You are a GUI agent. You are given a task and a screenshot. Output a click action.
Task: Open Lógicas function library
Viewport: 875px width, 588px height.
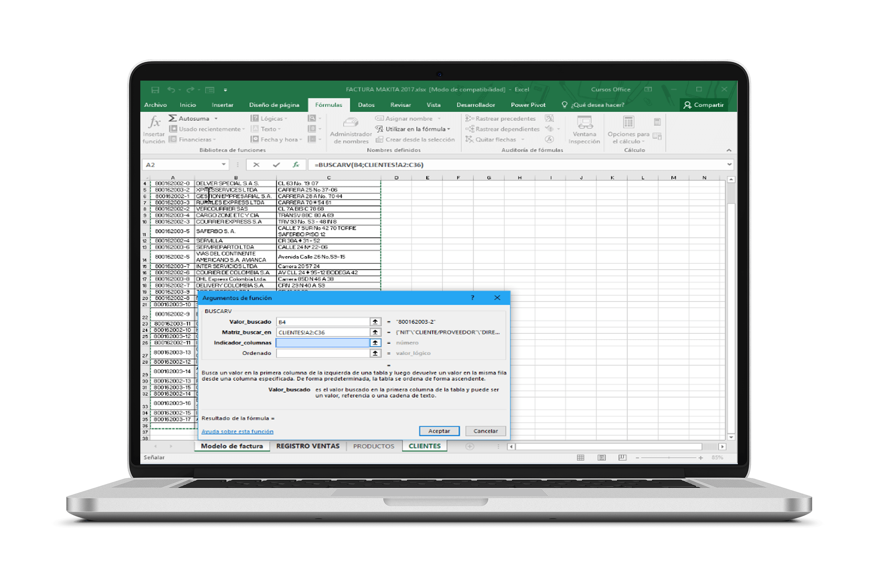[269, 118]
